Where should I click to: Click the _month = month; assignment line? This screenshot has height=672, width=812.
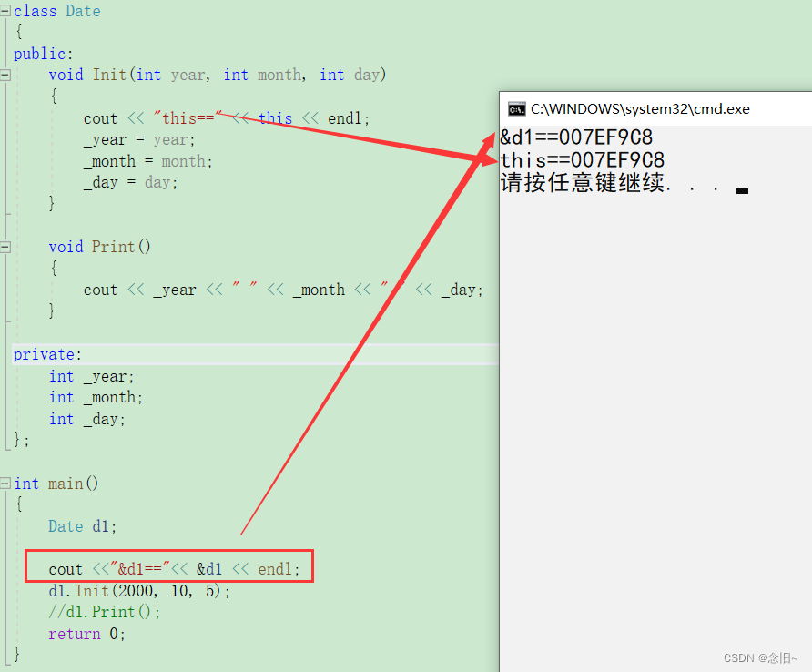[x=148, y=162]
